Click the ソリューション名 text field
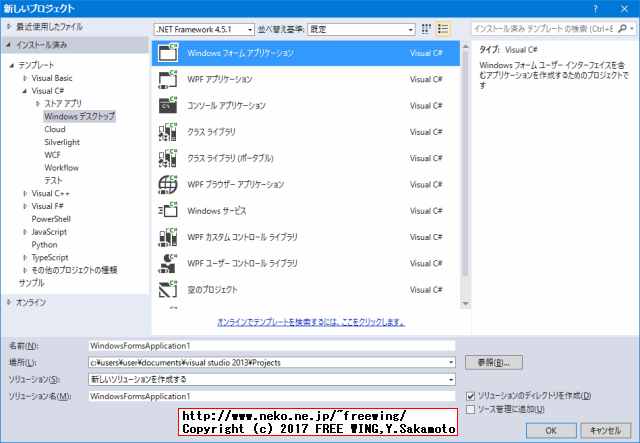The image size is (640, 443). click(271, 396)
